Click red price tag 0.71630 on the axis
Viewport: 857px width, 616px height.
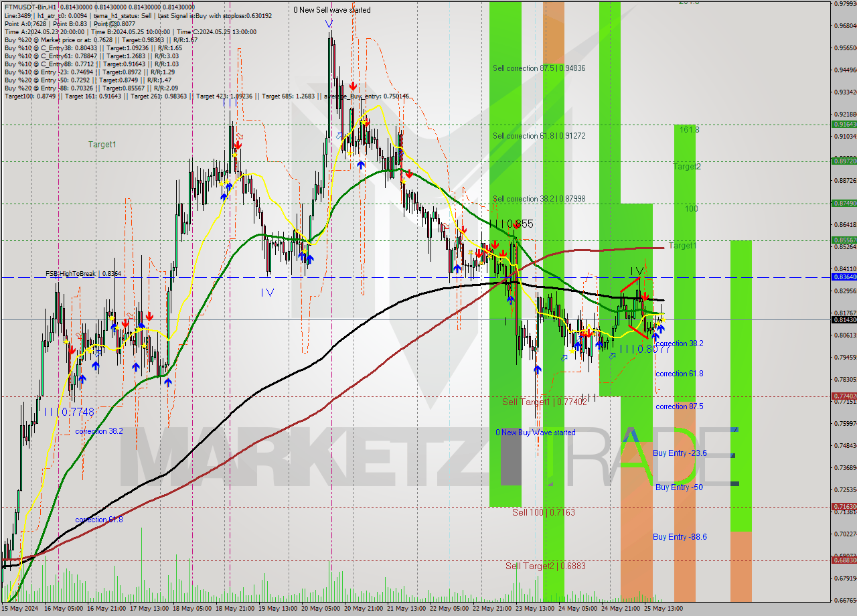(844, 506)
